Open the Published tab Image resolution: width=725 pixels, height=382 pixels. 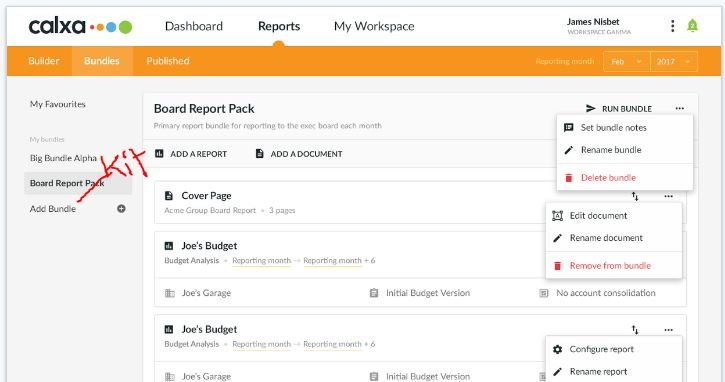pos(168,61)
